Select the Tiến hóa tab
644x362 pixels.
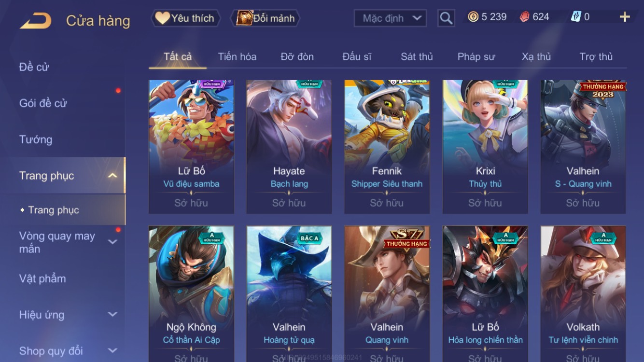point(237,56)
